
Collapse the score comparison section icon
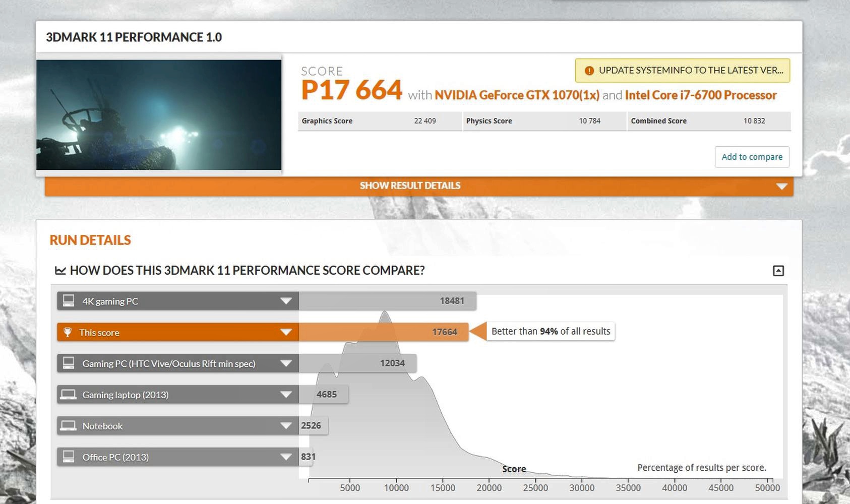tap(778, 271)
